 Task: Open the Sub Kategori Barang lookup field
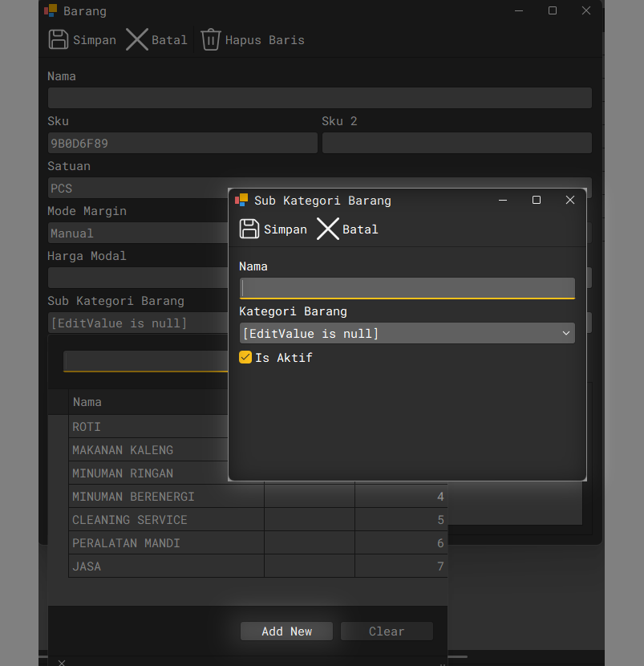pos(136,323)
